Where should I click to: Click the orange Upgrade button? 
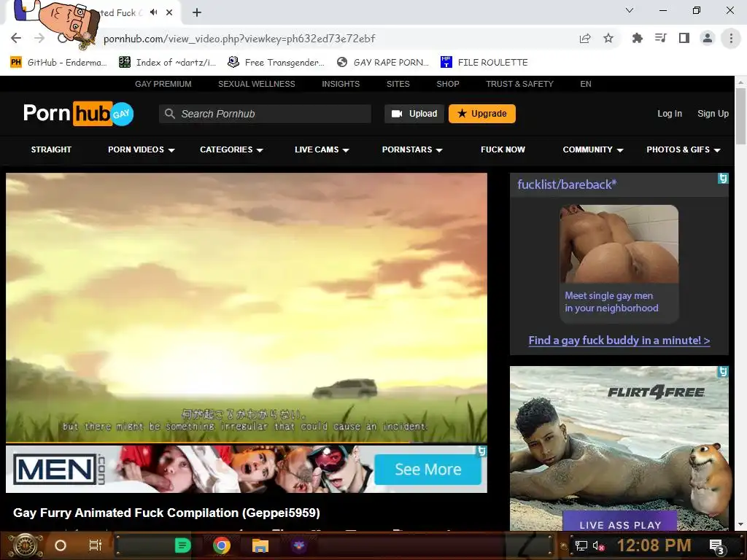pyautogui.click(x=482, y=114)
